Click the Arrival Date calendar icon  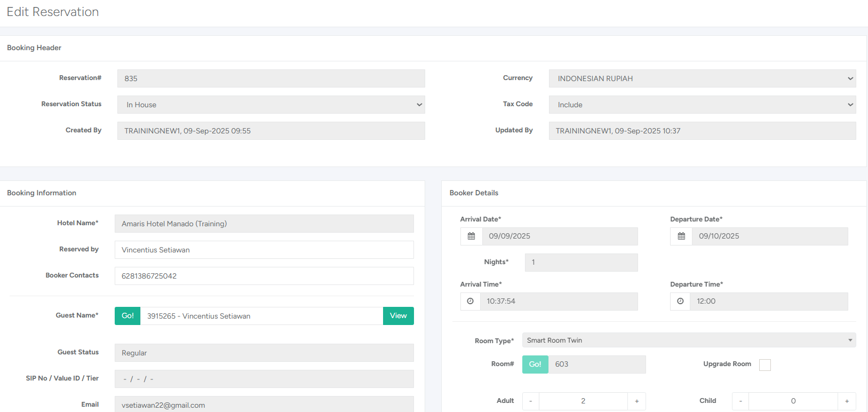click(x=471, y=236)
